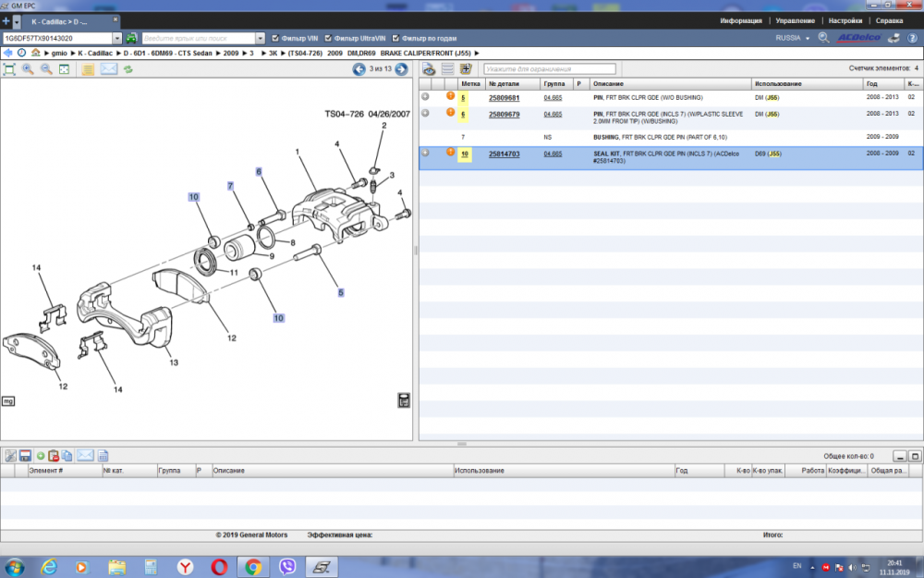Click the zoom out magnifier icon
924x578 pixels.
tap(46, 69)
